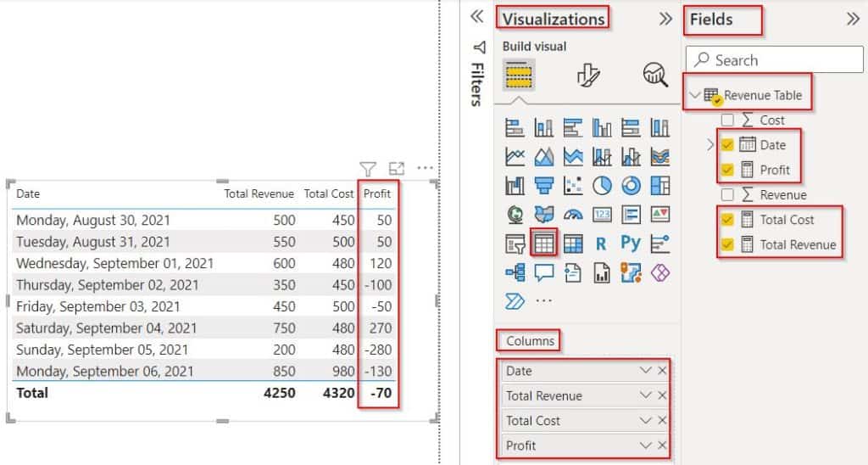Image resolution: width=868 pixels, height=465 pixels.
Task: Insert a Waterfall chart visual
Action: coord(515,186)
